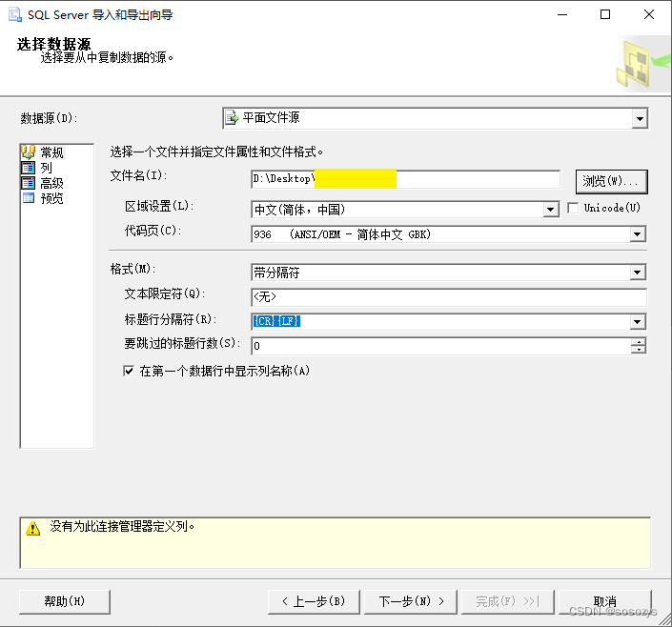672x627 pixels.
Task: Click the SQL Server wizard title bar icon
Action: (15, 14)
